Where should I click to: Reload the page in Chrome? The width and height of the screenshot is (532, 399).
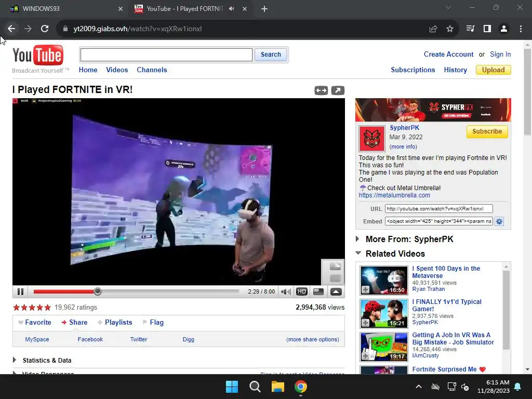pyautogui.click(x=45, y=29)
